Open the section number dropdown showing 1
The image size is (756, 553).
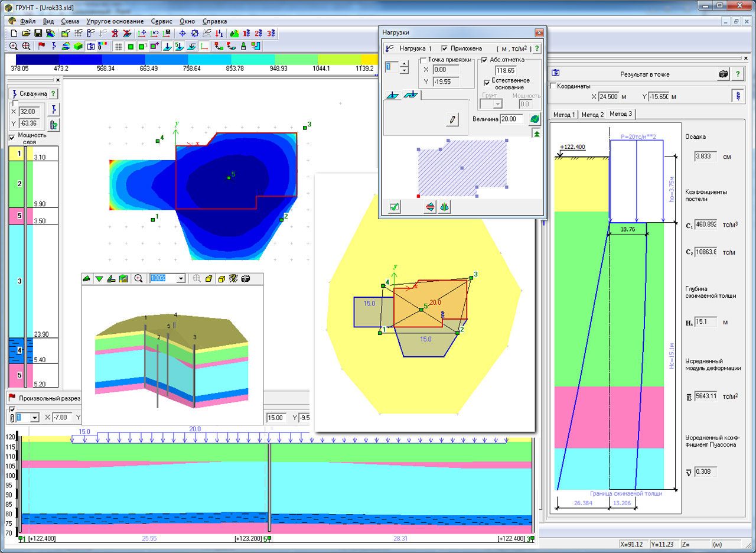[x=34, y=418]
